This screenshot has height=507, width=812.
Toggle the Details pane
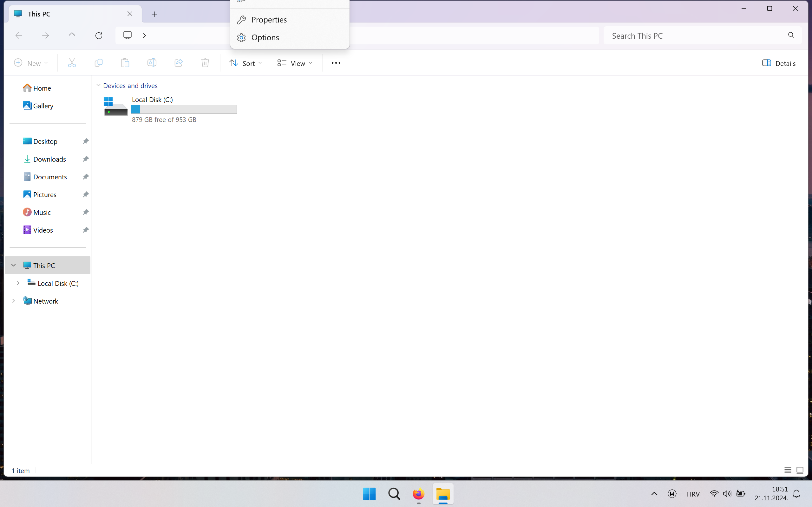pos(778,63)
